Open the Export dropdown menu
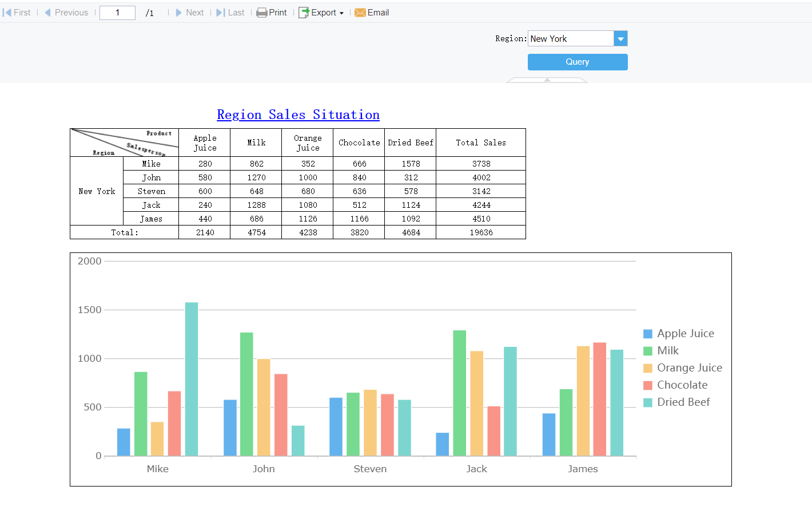 (321, 13)
